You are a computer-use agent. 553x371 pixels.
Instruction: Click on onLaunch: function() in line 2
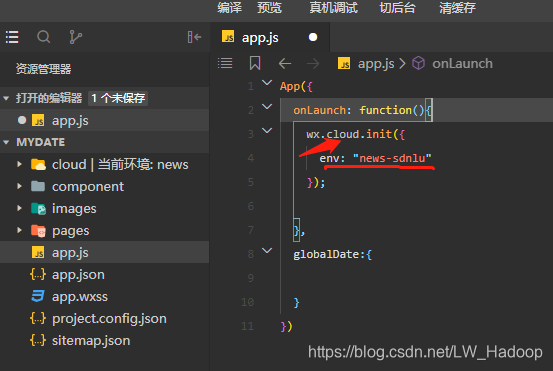358,110
